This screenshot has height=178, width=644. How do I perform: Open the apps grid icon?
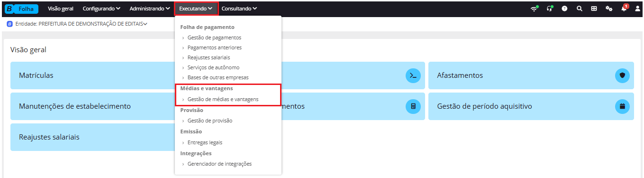(594, 9)
